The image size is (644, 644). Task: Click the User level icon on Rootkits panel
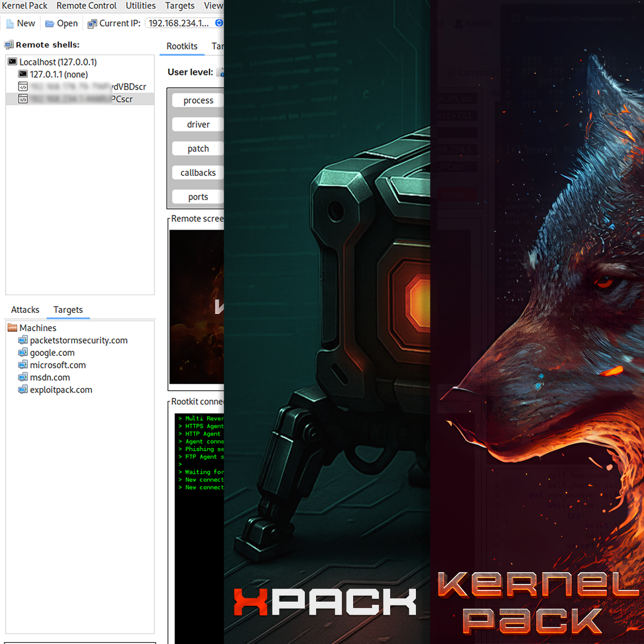tap(221, 72)
